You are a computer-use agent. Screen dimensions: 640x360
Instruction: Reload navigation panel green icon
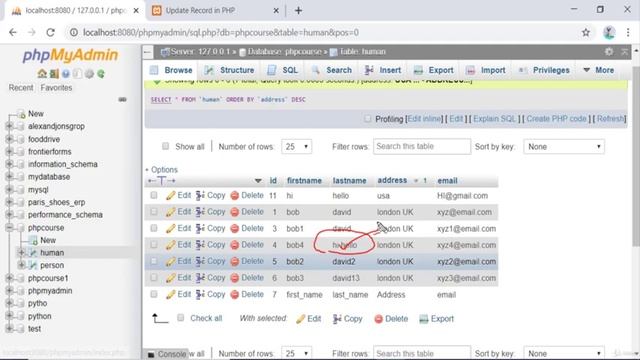(101, 73)
